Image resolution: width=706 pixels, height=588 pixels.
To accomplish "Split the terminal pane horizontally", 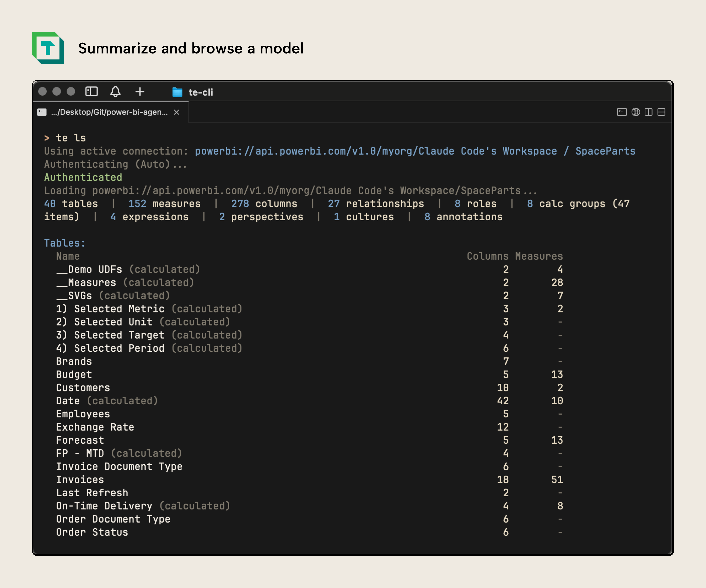I will (662, 112).
